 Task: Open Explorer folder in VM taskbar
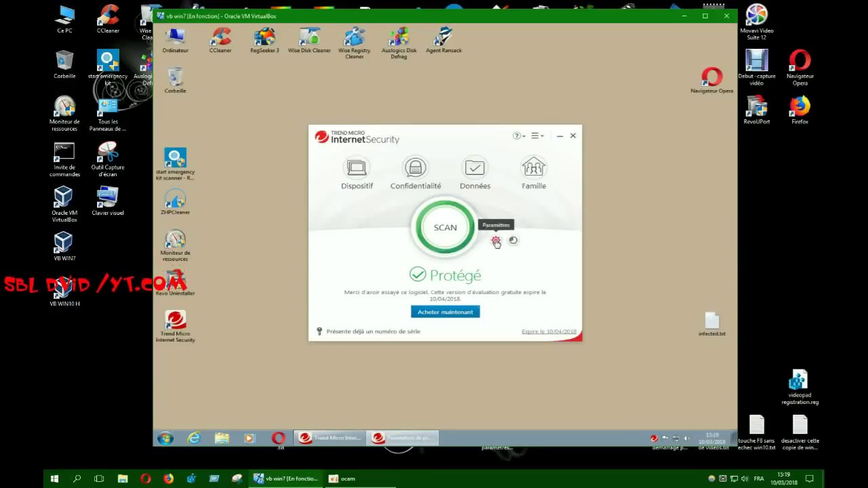(x=222, y=439)
